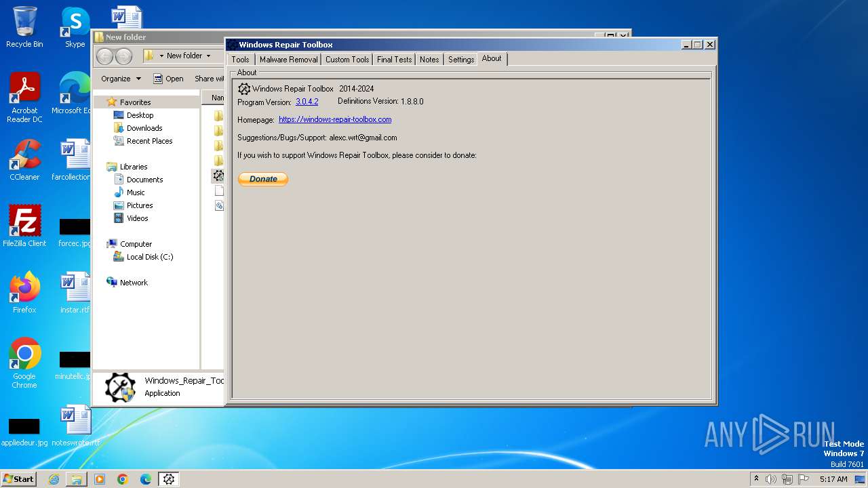Select Desktop in Favorites list
This screenshot has width=868, height=488.
tap(140, 115)
